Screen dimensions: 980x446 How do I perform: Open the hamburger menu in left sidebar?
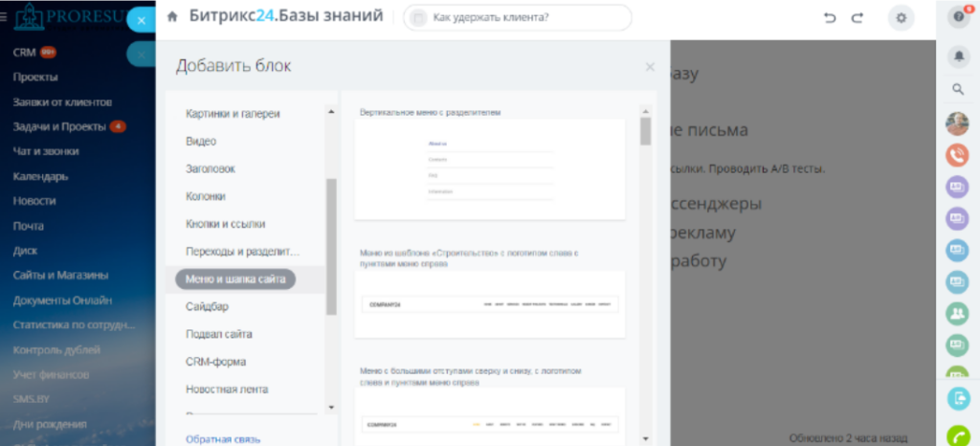4,17
